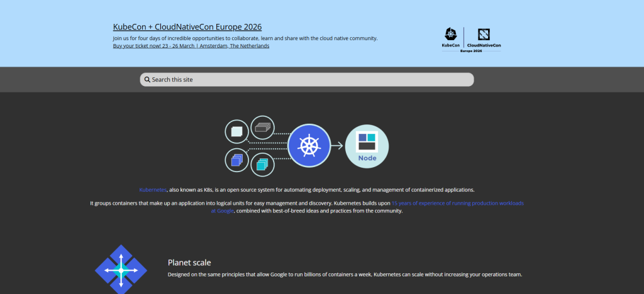The width and height of the screenshot is (644, 294).
Task: Click the 'Europe 2026' label under the logos
Action: [x=471, y=51]
